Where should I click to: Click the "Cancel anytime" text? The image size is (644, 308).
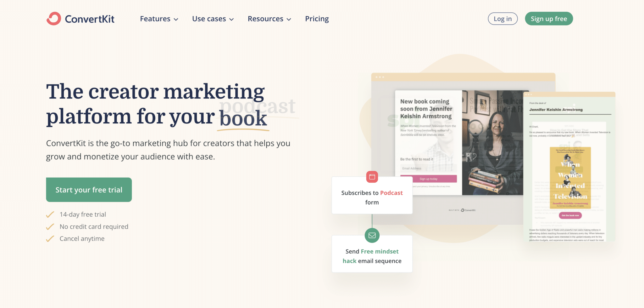tap(82, 239)
